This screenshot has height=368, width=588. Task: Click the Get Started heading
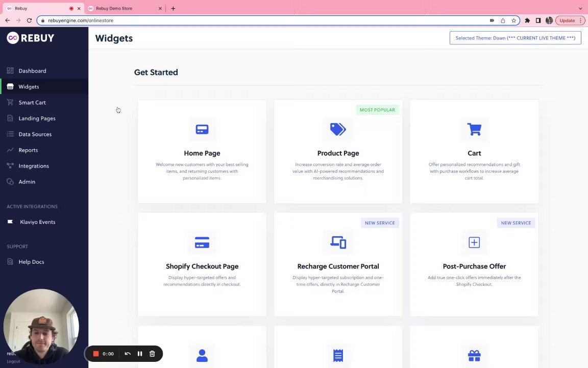156,72
